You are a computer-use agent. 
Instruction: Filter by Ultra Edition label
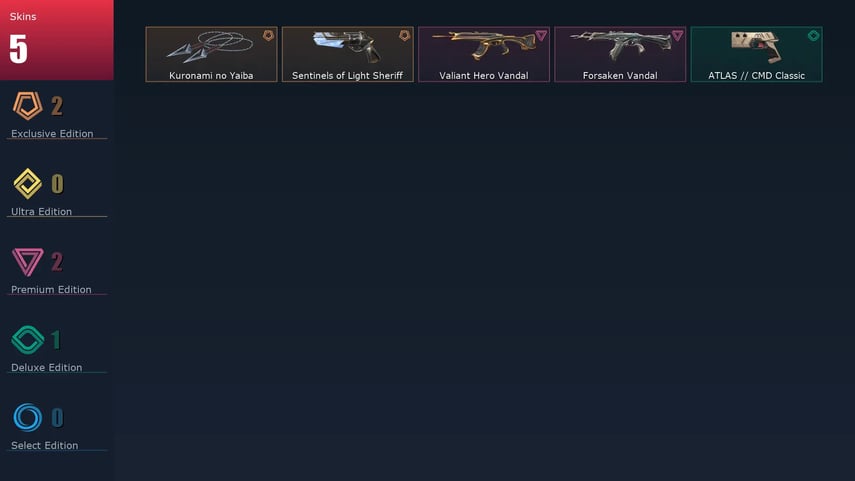pyautogui.click(x=41, y=212)
